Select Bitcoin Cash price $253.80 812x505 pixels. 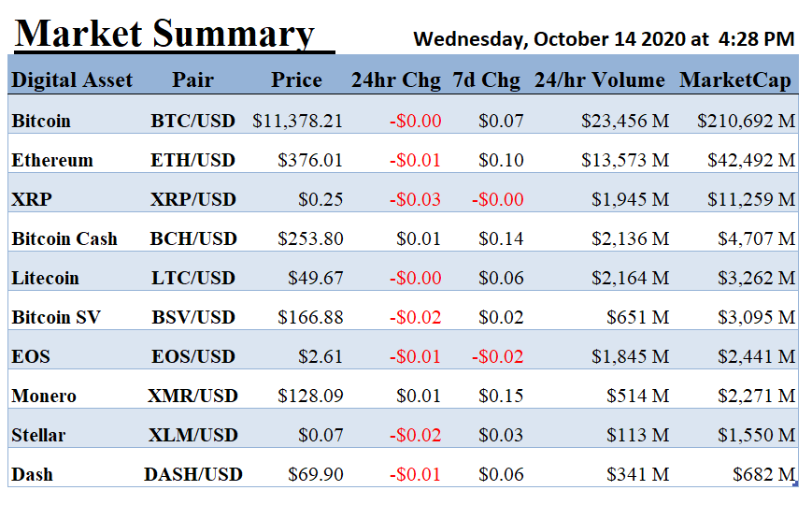(x=310, y=239)
